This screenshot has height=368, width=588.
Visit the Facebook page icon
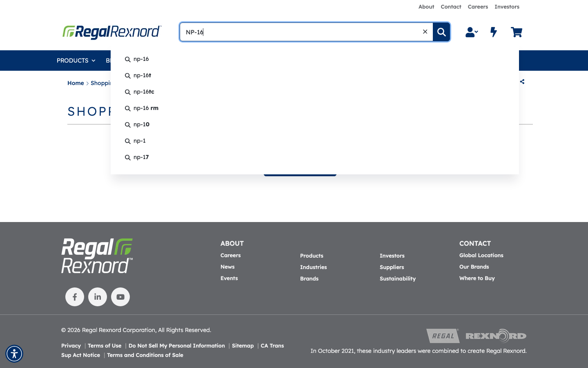click(75, 297)
